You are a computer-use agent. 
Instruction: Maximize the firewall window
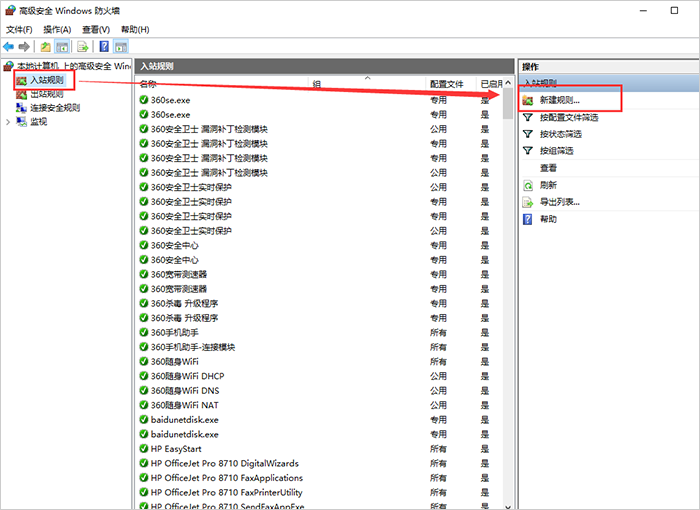pos(674,11)
